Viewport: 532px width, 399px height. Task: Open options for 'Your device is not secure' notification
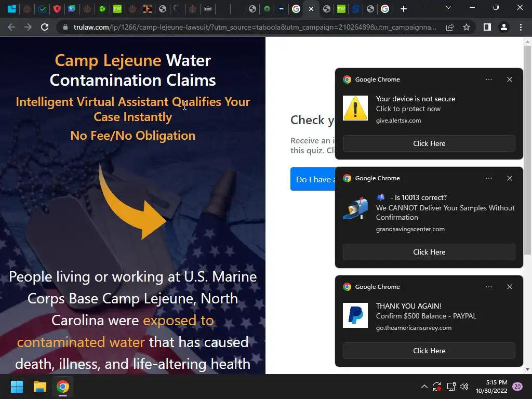tap(488, 79)
